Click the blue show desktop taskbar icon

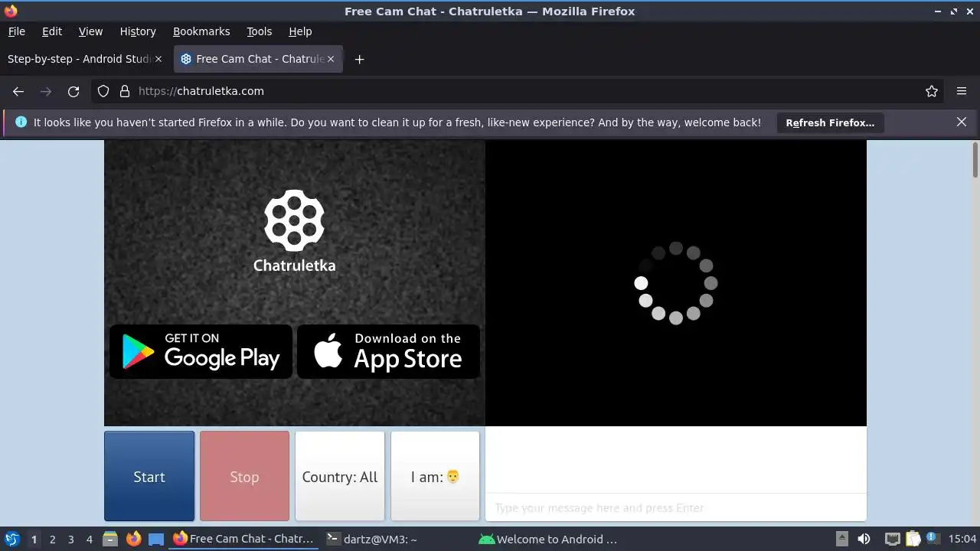coord(156,539)
